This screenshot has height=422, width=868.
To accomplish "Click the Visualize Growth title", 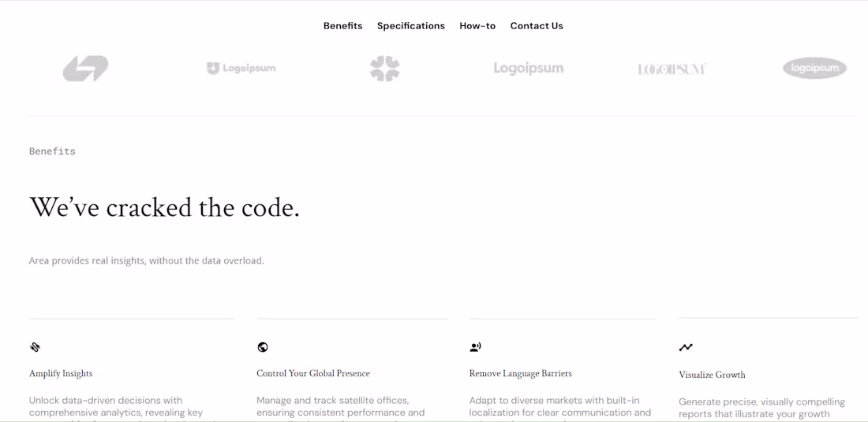I will pyautogui.click(x=712, y=375).
